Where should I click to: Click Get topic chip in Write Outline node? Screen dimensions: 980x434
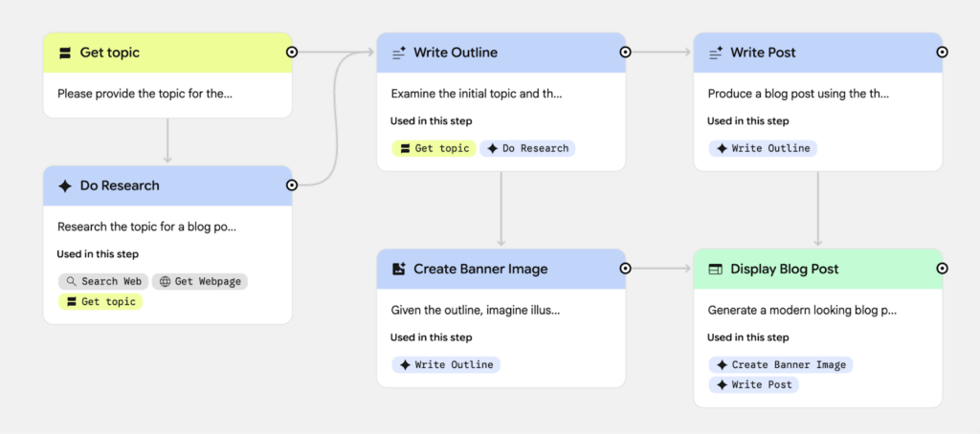coord(434,148)
